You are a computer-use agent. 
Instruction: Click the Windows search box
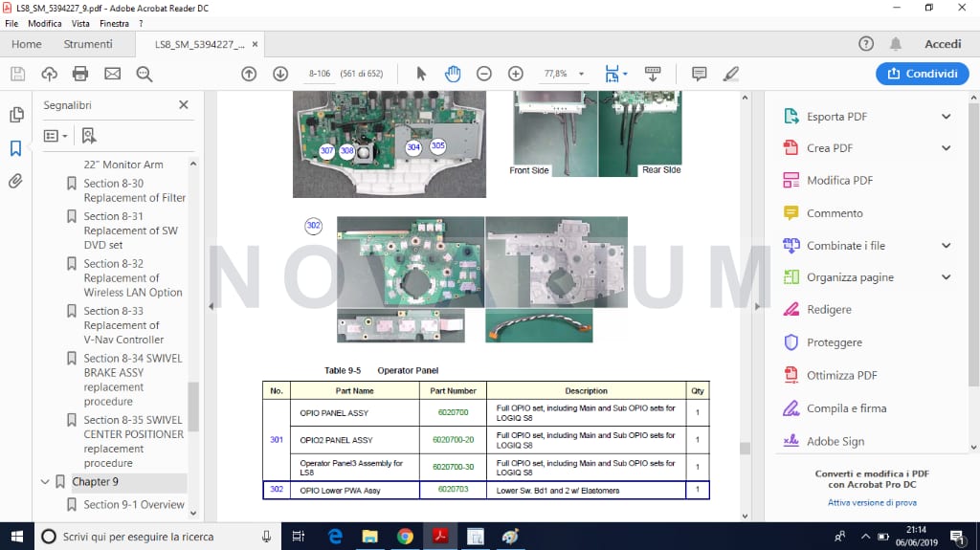(157, 537)
